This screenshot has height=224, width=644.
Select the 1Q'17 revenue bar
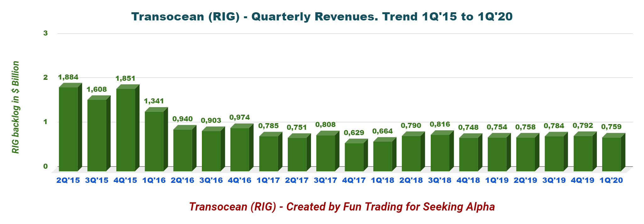click(x=271, y=151)
